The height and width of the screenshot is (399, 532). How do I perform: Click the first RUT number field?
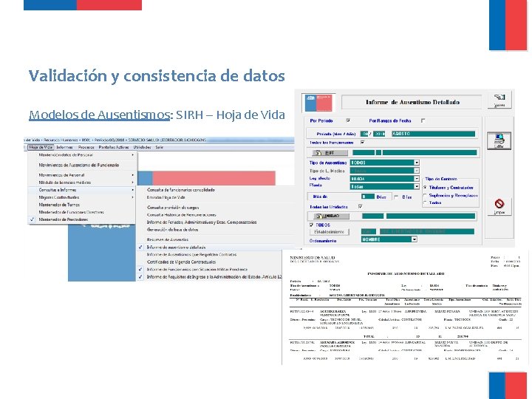[364, 153]
